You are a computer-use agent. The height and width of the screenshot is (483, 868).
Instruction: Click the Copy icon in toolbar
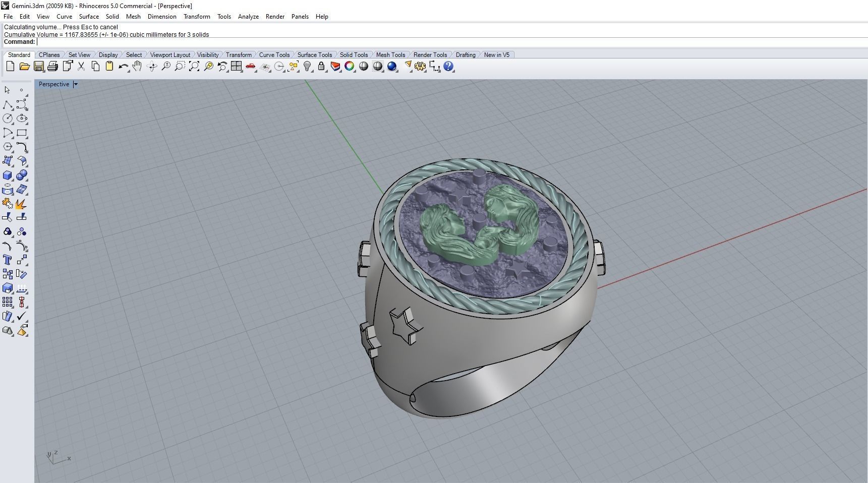click(x=95, y=66)
